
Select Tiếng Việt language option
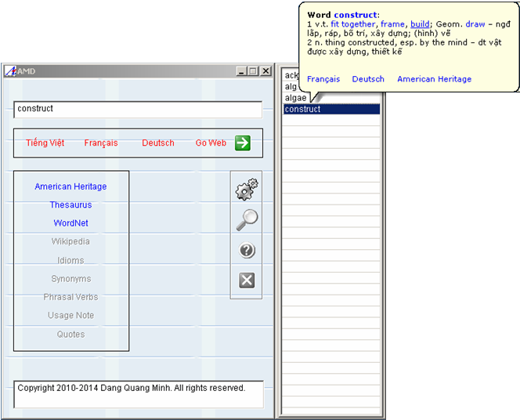pyautogui.click(x=45, y=143)
